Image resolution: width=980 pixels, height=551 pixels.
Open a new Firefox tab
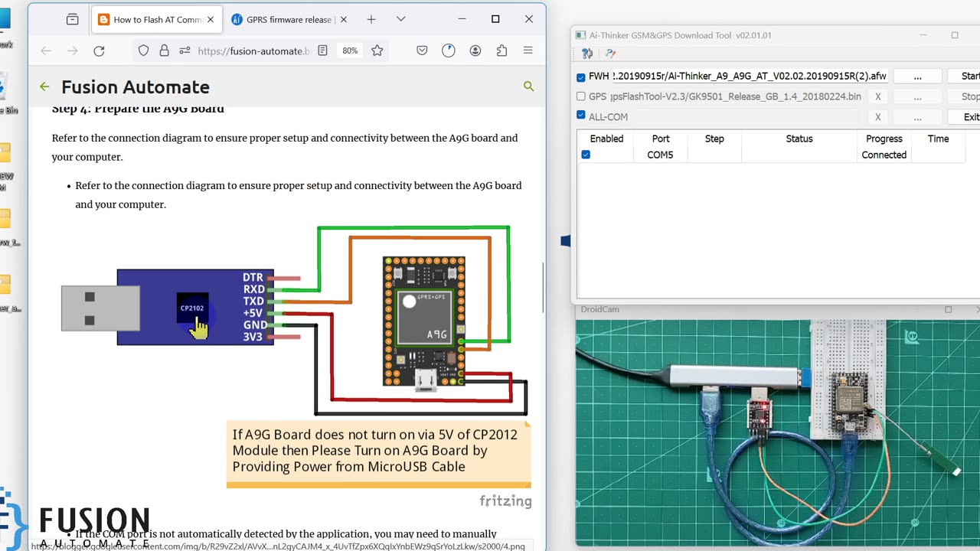pyautogui.click(x=371, y=19)
